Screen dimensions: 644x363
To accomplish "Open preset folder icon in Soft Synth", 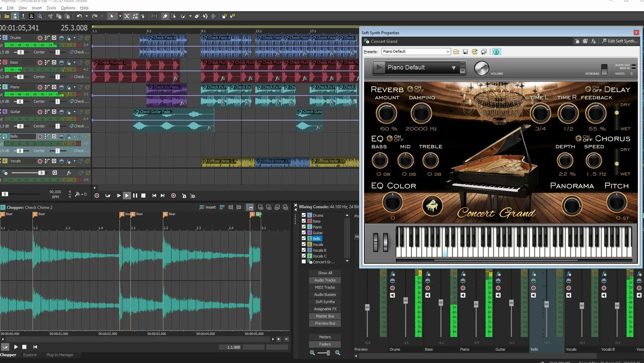I will pos(456,52).
